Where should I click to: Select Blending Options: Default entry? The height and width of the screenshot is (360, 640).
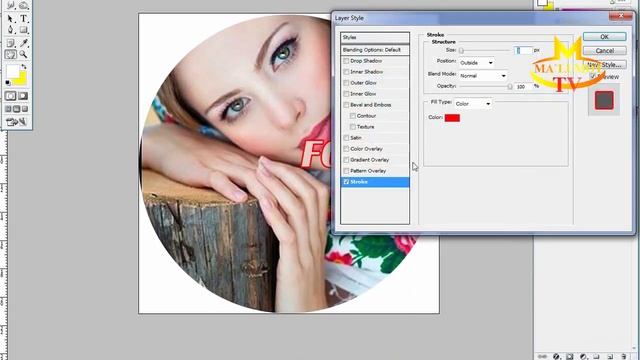point(375,50)
